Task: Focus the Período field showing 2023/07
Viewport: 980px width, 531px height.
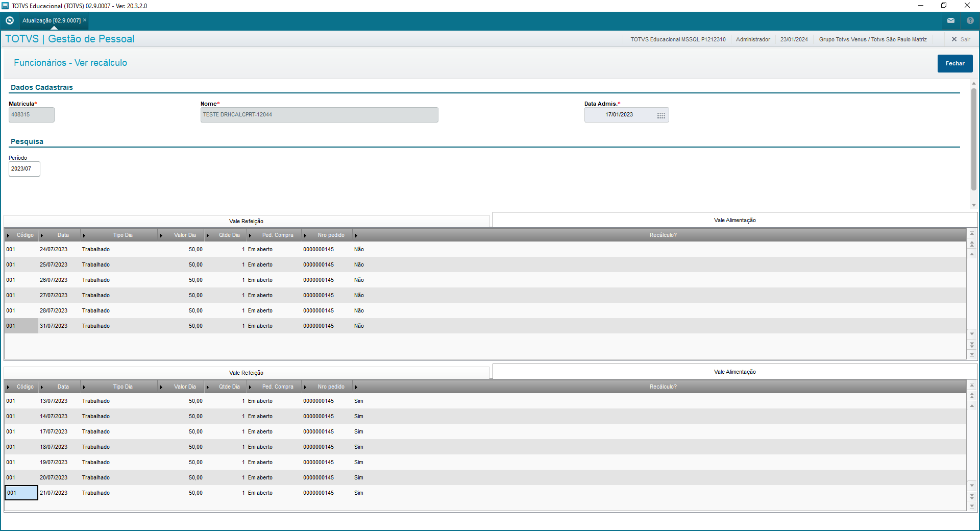Action: coord(24,169)
